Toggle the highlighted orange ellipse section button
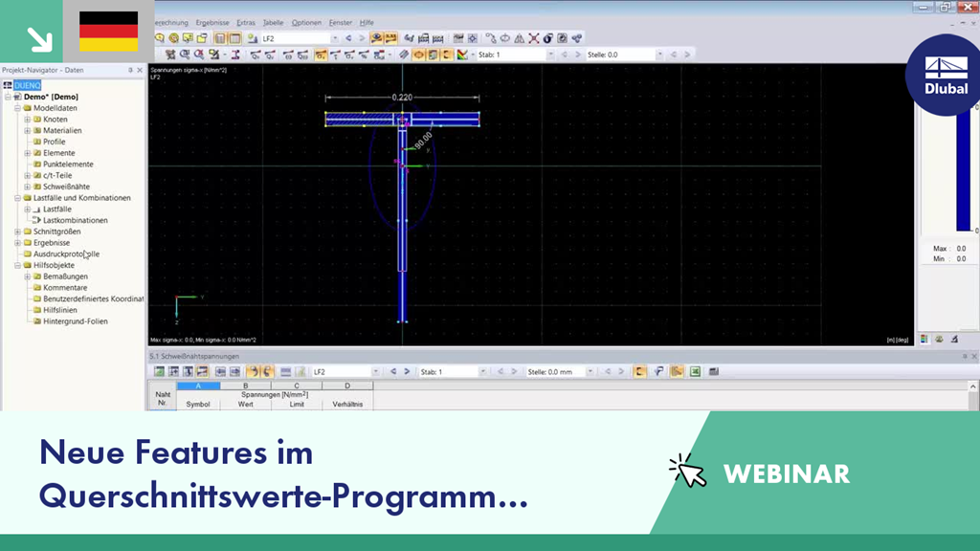Image resolution: width=980 pixels, height=551 pixels. pos(419,55)
